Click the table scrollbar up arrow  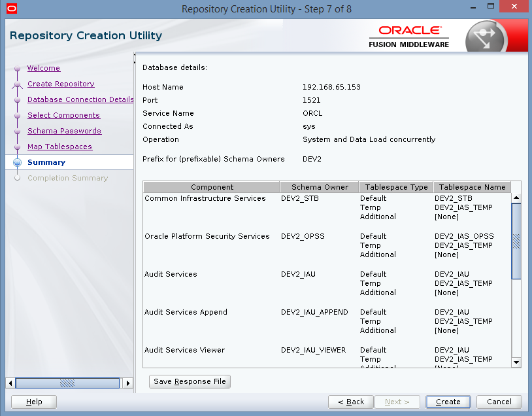point(516,198)
